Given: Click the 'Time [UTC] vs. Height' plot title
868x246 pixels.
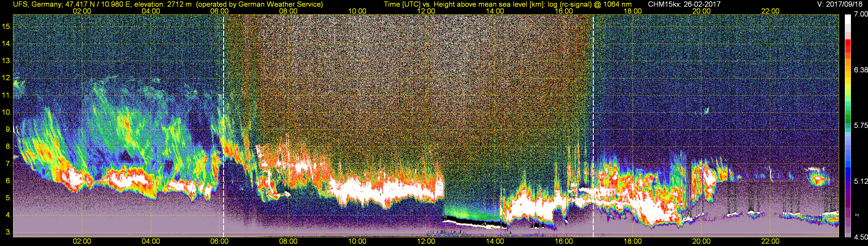Looking at the screenshot, I should pos(507,4).
